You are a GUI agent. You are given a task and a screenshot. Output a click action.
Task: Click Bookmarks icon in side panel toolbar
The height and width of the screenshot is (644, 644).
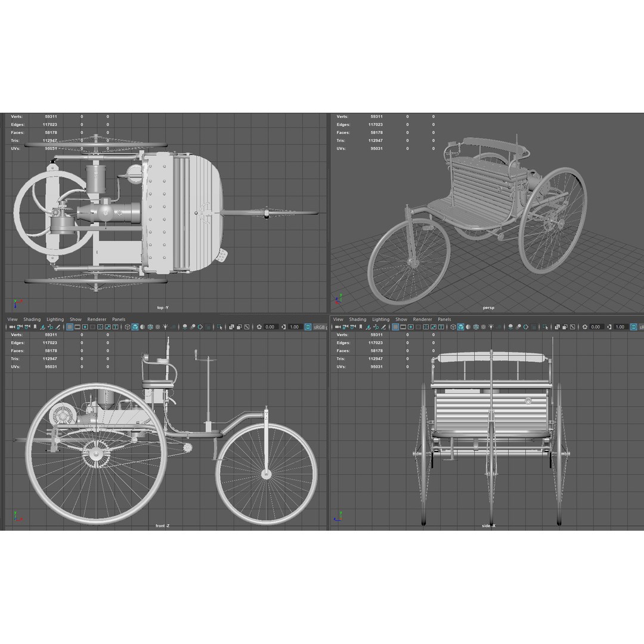click(361, 327)
